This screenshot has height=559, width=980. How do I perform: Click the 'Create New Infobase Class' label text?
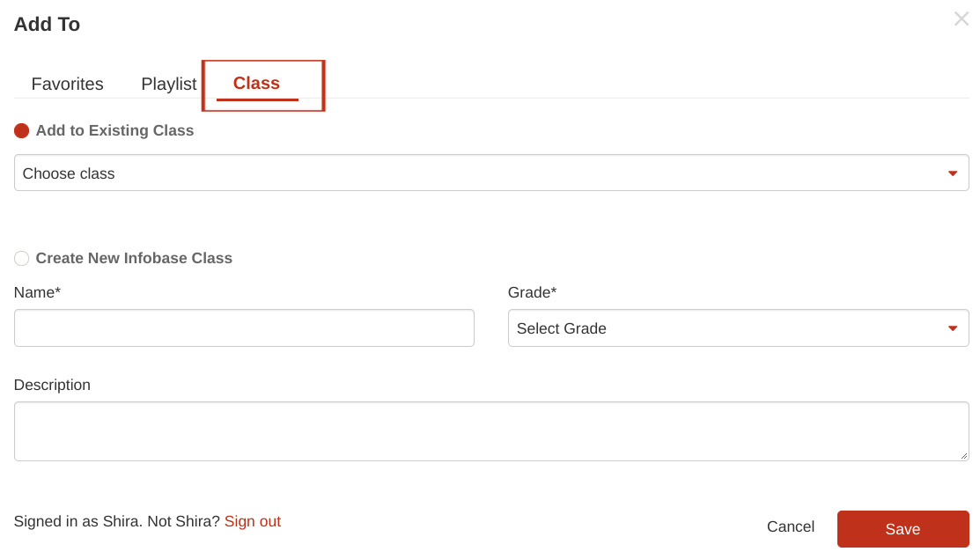click(x=134, y=258)
